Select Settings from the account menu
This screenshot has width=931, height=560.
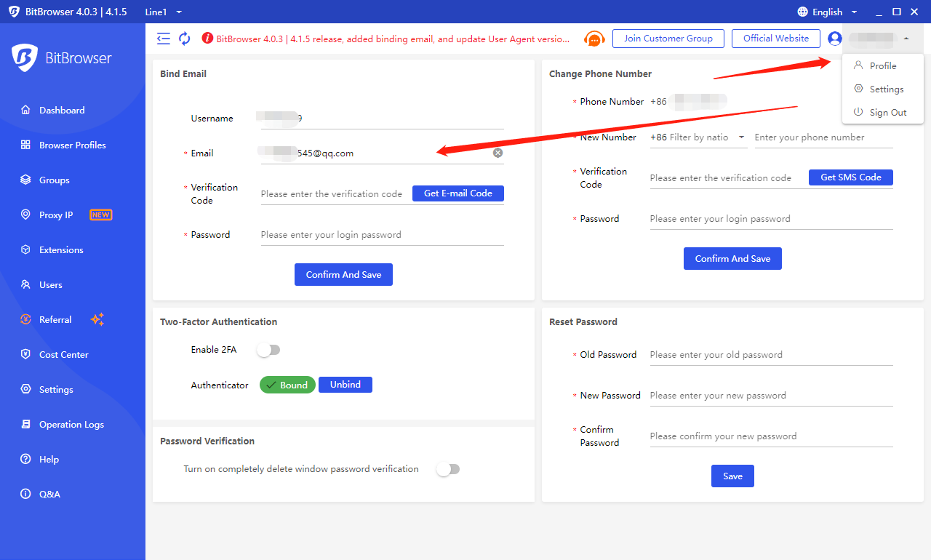coord(883,89)
